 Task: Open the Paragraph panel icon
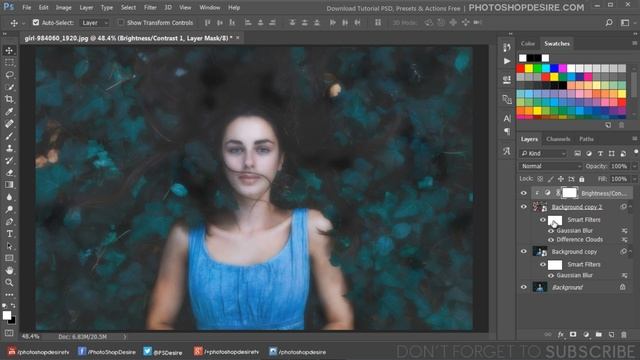point(507,131)
